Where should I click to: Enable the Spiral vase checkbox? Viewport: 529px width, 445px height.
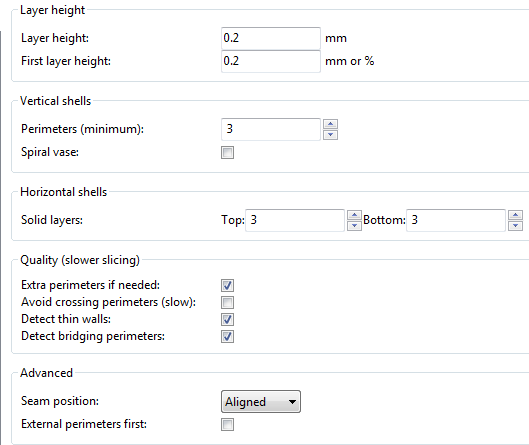point(227,152)
